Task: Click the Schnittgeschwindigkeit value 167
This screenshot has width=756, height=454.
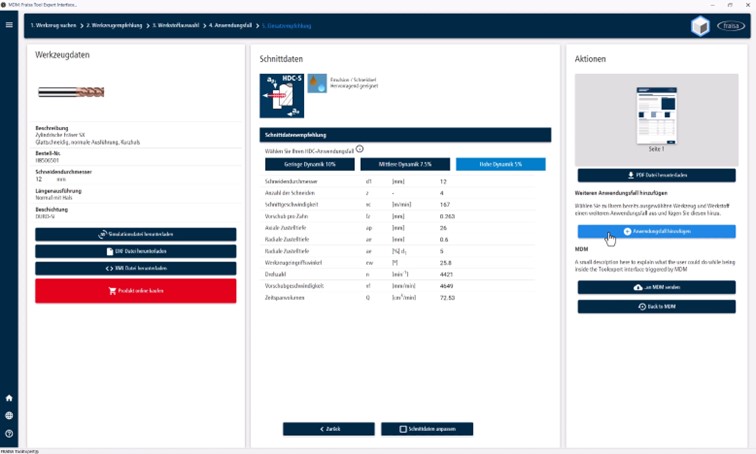Action: point(445,204)
